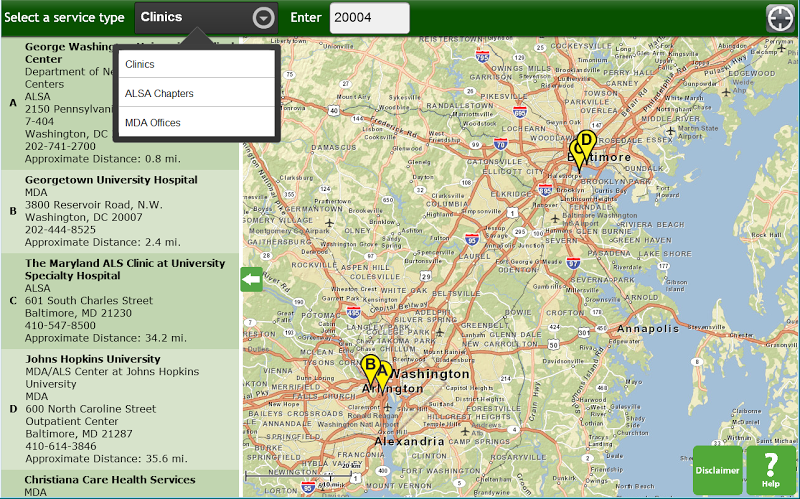Open the Disclaimer button
Screen dimensions: 800x499
click(x=717, y=470)
